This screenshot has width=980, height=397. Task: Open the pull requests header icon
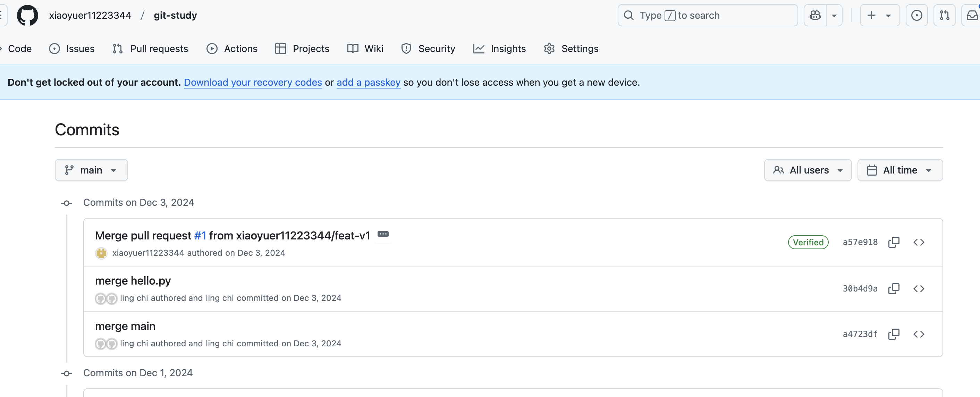click(x=944, y=15)
